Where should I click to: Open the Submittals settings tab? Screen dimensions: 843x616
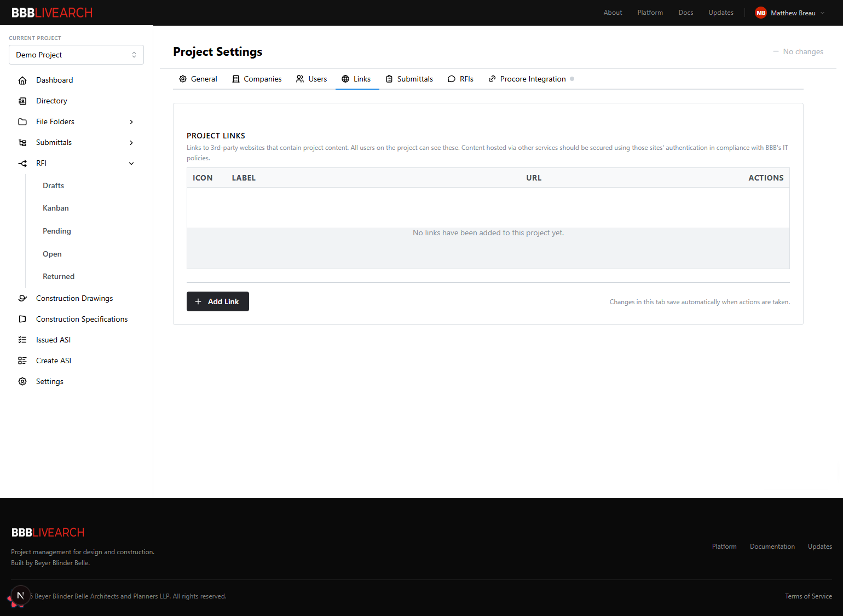tap(409, 79)
